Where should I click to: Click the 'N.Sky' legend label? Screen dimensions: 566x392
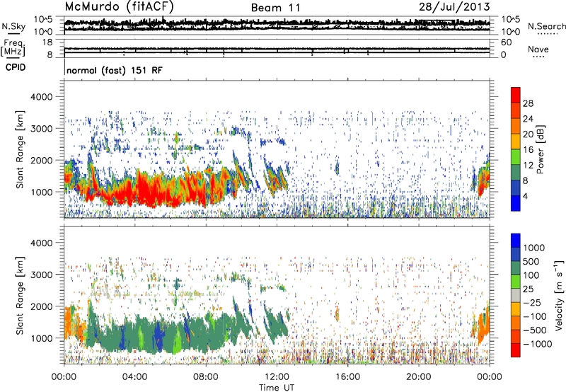pyautogui.click(x=13, y=26)
